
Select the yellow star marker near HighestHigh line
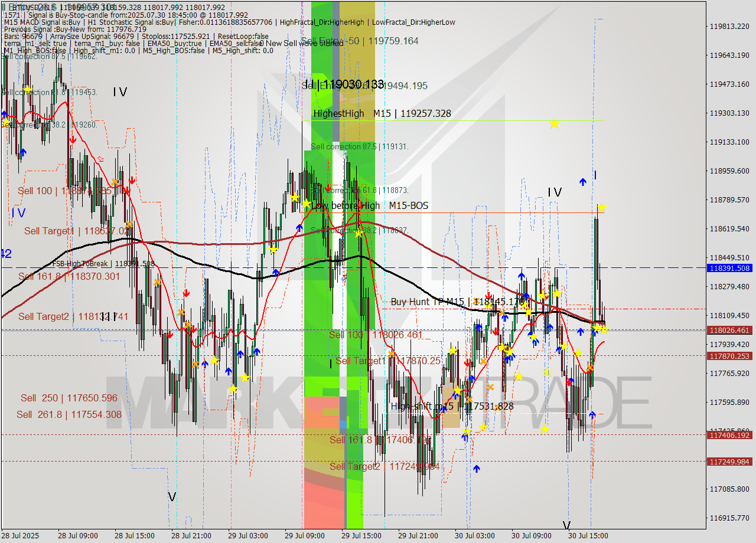554,124
